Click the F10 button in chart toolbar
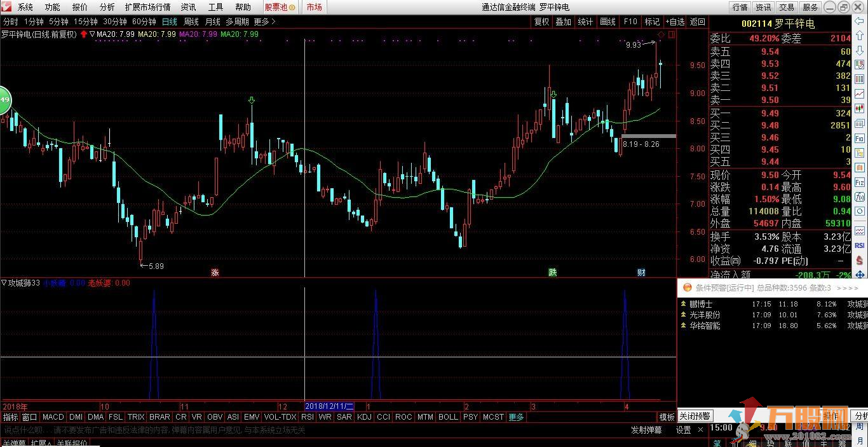Screen dimensions: 868x447 630,22
